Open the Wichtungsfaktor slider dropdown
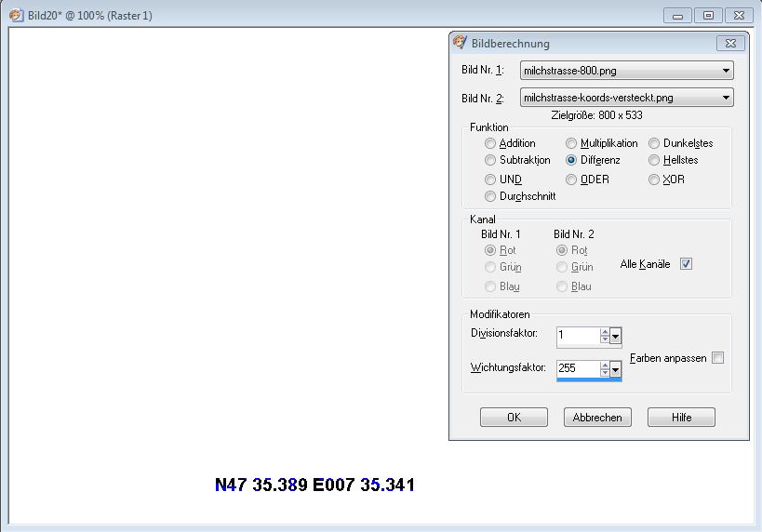Image resolution: width=762 pixels, height=532 pixels. pos(615,369)
